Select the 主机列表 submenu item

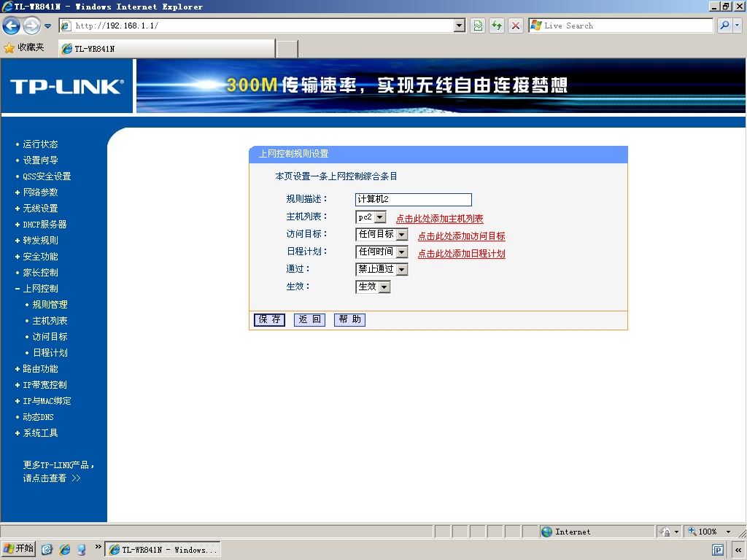50,321
